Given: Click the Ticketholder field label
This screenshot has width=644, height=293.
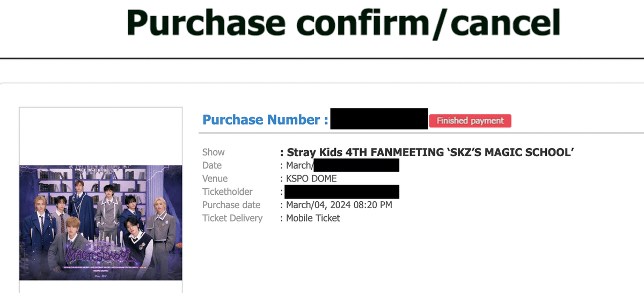Looking at the screenshot, I should tap(227, 192).
